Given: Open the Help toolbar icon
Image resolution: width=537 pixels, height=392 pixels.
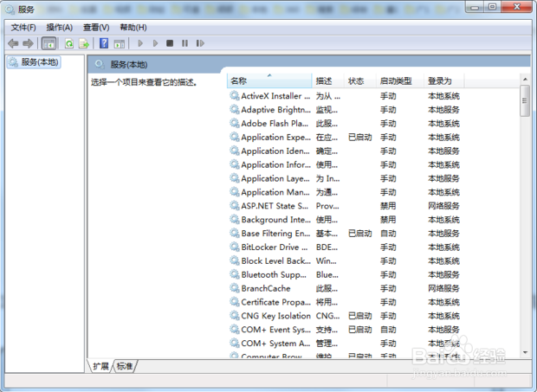Looking at the screenshot, I should [104, 43].
